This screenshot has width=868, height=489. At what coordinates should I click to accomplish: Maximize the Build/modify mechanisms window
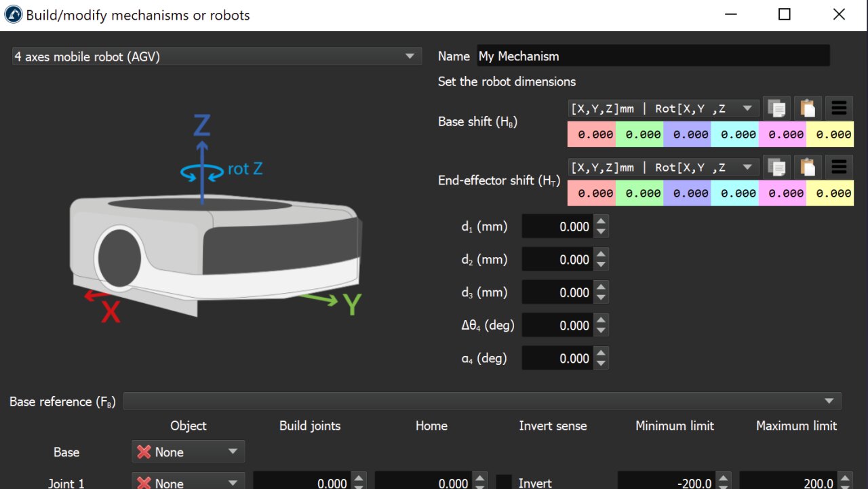click(x=784, y=15)
